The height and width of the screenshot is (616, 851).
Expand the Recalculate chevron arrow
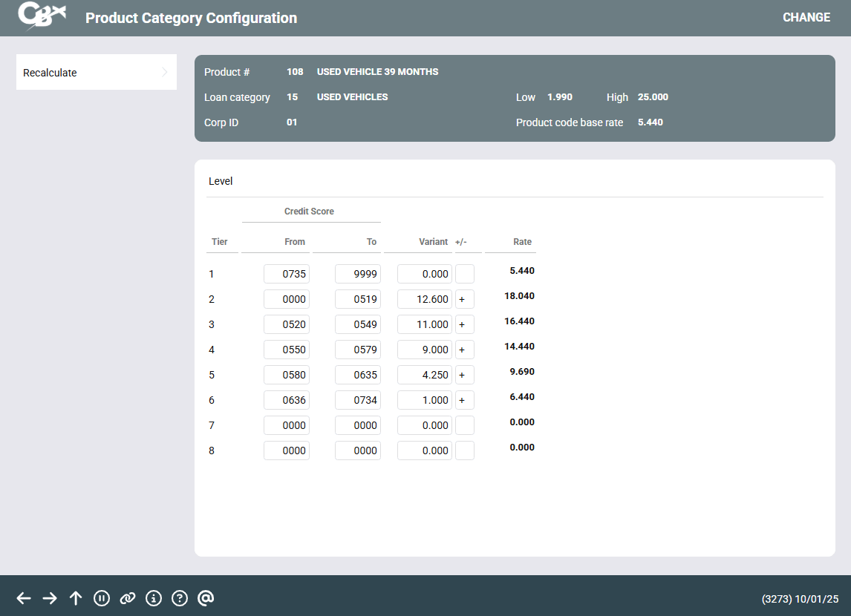(164, 73)
